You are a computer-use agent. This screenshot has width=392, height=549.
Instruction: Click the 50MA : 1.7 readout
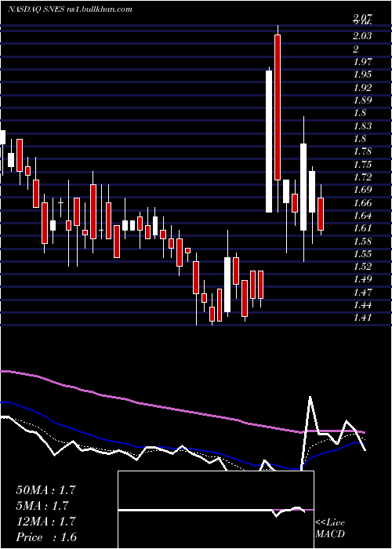(x=45, y=490)
